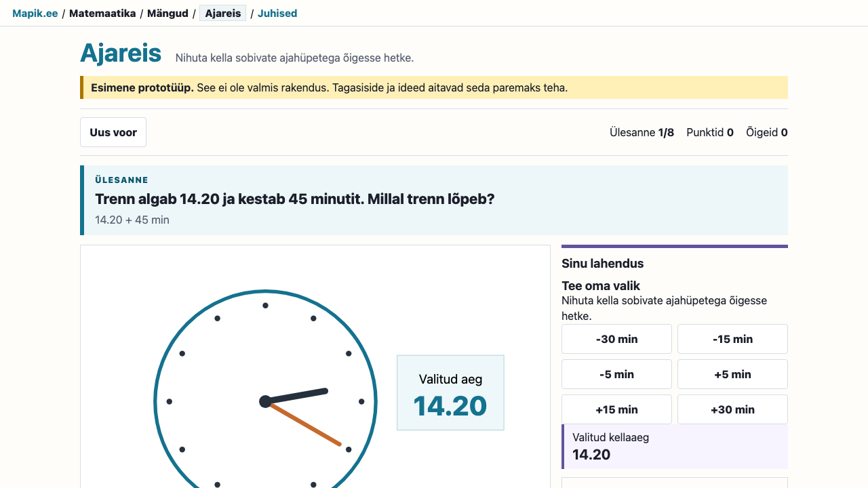Click the +15 min button
Image resolution: width=868 pixels, height=488 pixels.
click(616, 409)
